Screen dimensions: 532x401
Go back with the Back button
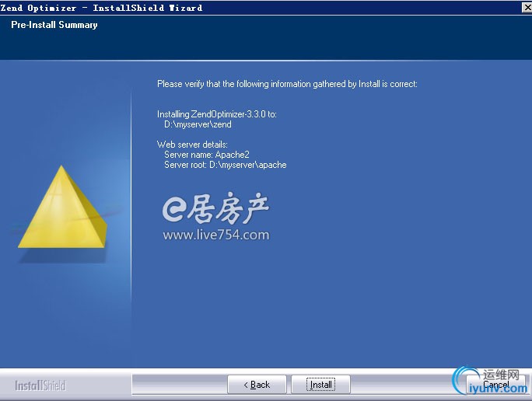[x=257, y=385]
